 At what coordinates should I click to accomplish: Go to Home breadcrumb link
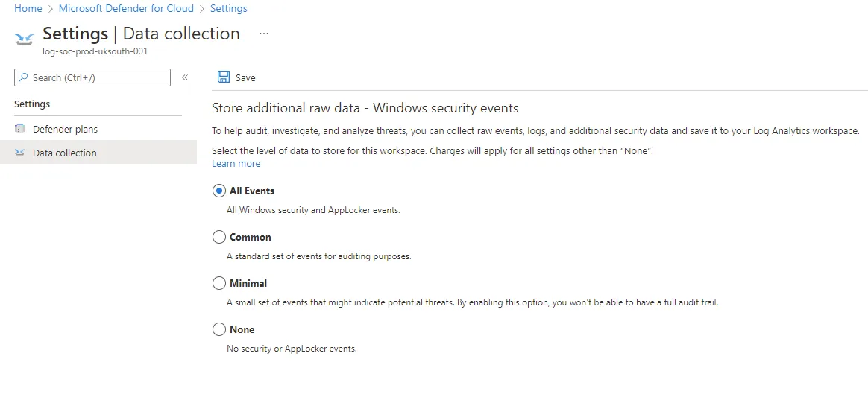pyautogui.click(x=28, y=8)
